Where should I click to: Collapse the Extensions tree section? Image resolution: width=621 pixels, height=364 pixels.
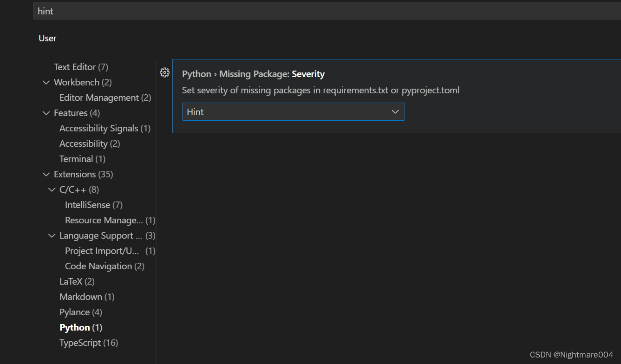pos(46,175)
